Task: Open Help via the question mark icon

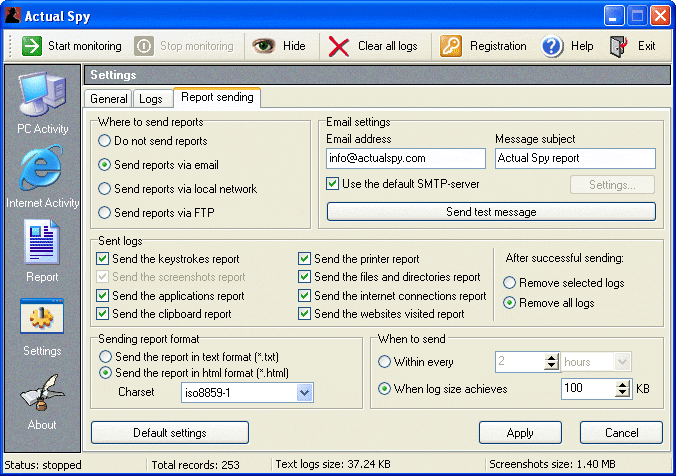Action: [x=552, y=46]
